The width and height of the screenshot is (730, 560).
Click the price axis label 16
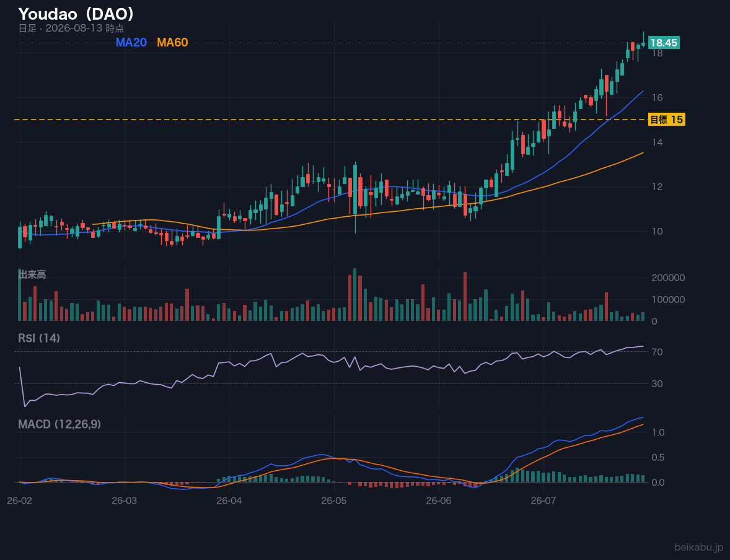pyautogui.click(x=657, y=98)
